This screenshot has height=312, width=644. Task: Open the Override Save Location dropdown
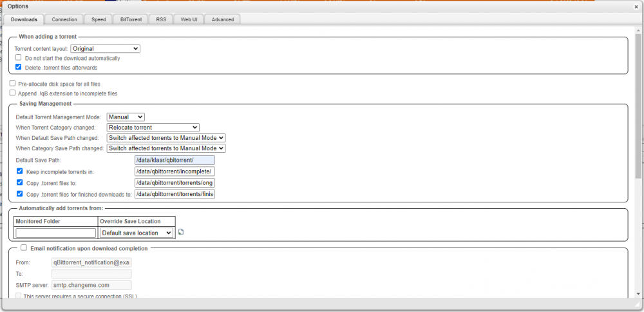pos(137,233)
